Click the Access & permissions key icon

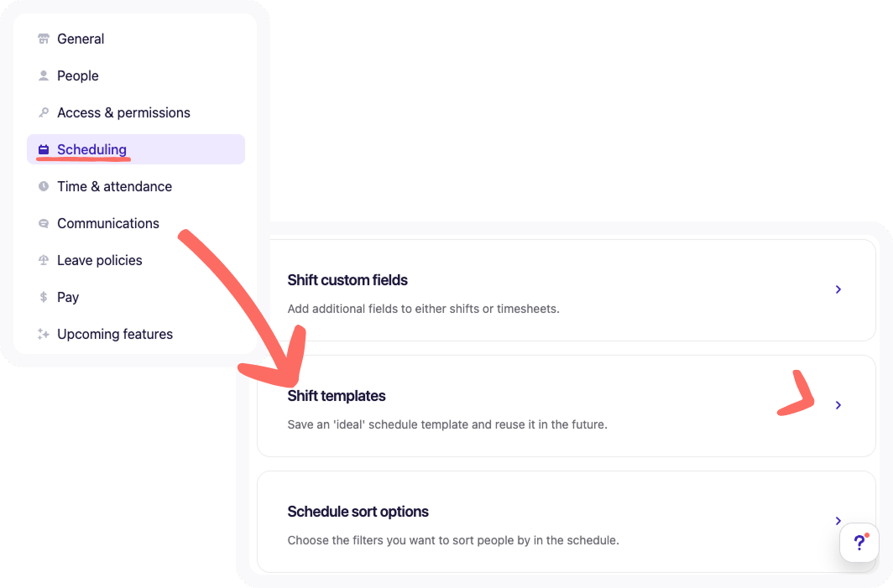44,112
